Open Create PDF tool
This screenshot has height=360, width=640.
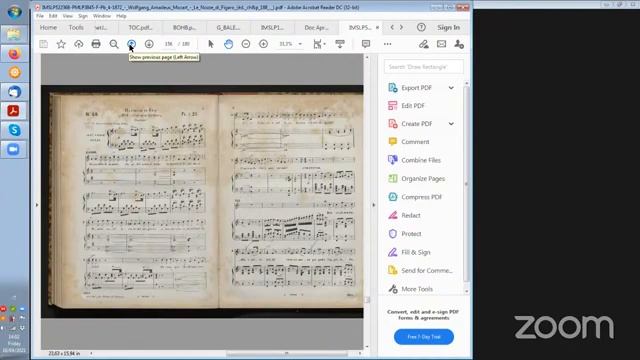click(416, 124)
